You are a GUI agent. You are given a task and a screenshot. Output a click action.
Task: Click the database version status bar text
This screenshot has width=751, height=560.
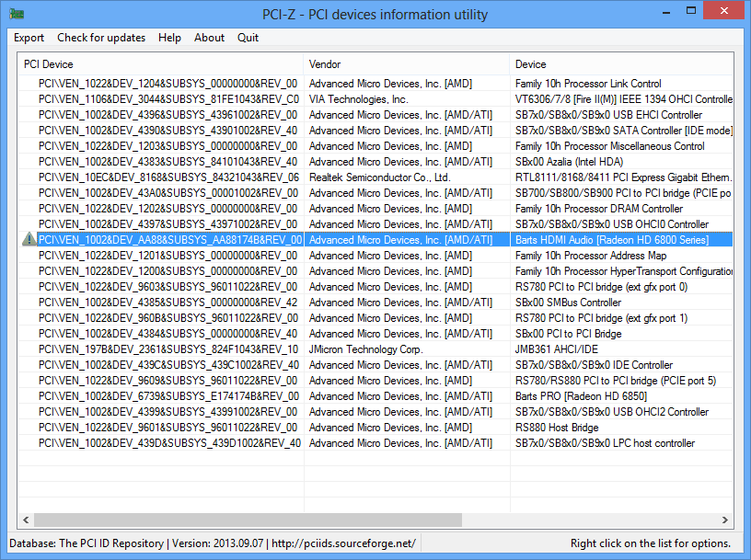213,543
